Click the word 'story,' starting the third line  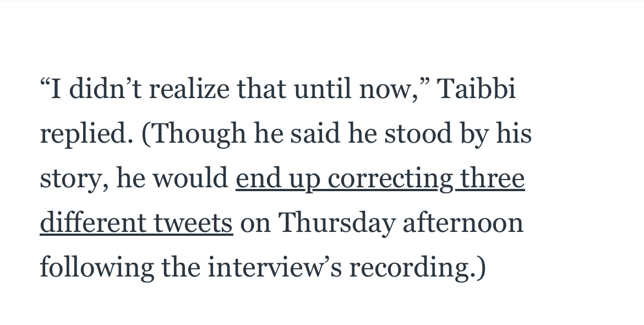tap(74, 180)
